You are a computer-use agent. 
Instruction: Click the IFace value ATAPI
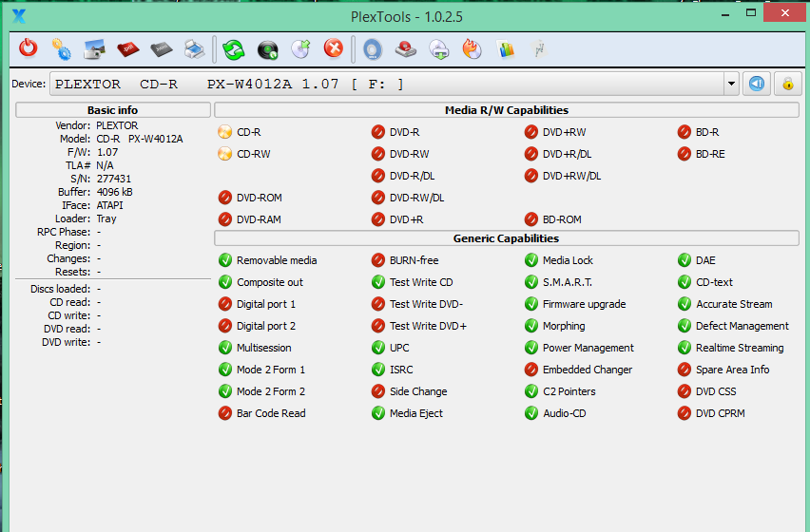(109, 205)
